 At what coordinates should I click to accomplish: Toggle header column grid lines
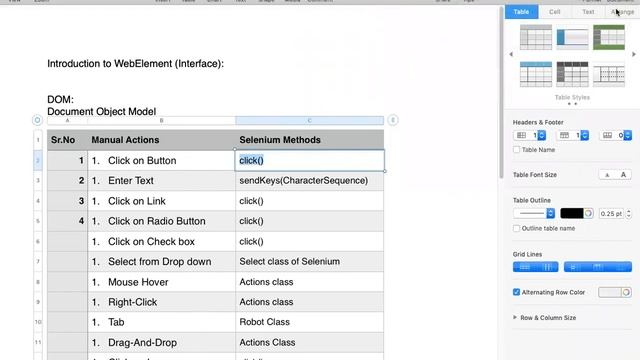point(575,267)
